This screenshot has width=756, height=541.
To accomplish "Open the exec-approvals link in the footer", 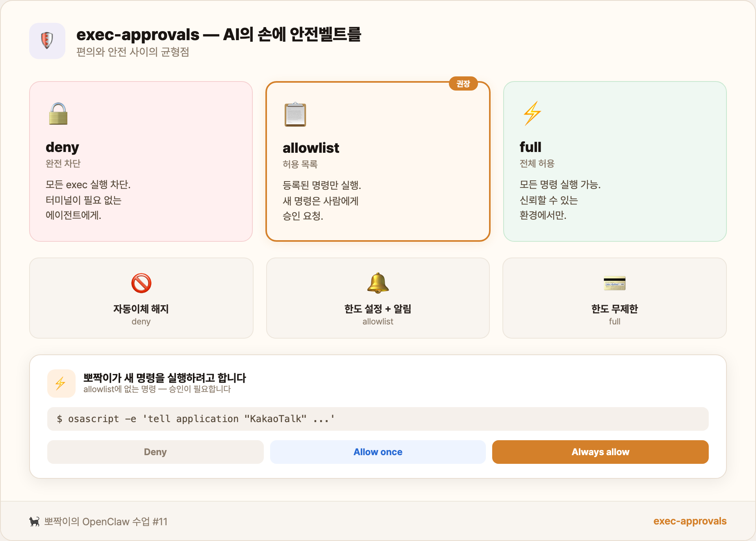I will [x=689, y=521].
